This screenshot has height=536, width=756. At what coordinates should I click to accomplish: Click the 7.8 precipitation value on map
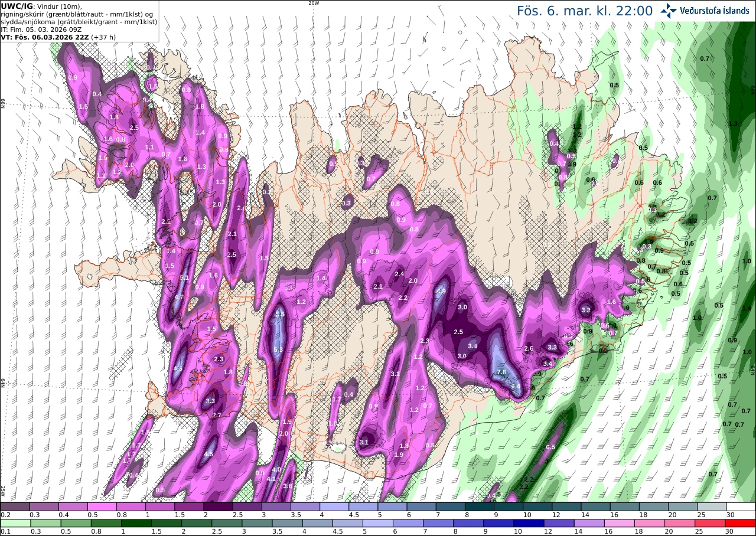[502, 372]
